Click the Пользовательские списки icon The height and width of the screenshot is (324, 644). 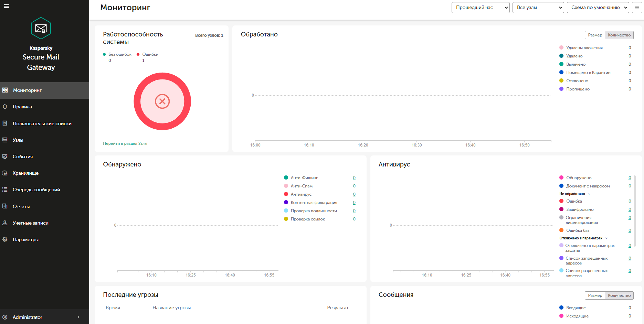tap(5, 123)
